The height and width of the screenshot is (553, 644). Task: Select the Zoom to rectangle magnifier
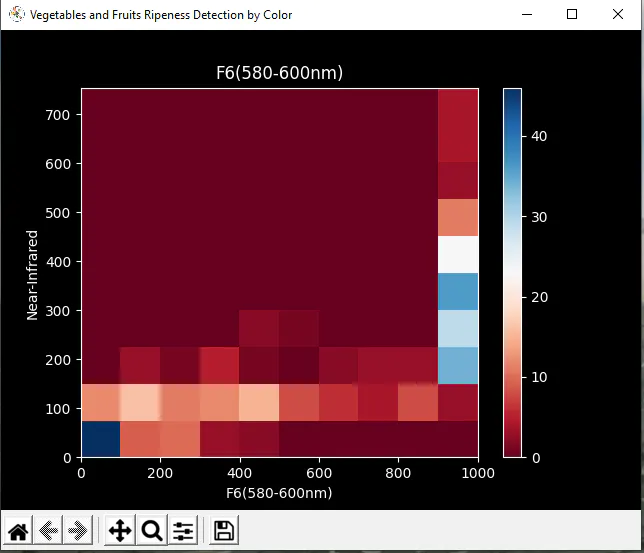pos(152,530)
